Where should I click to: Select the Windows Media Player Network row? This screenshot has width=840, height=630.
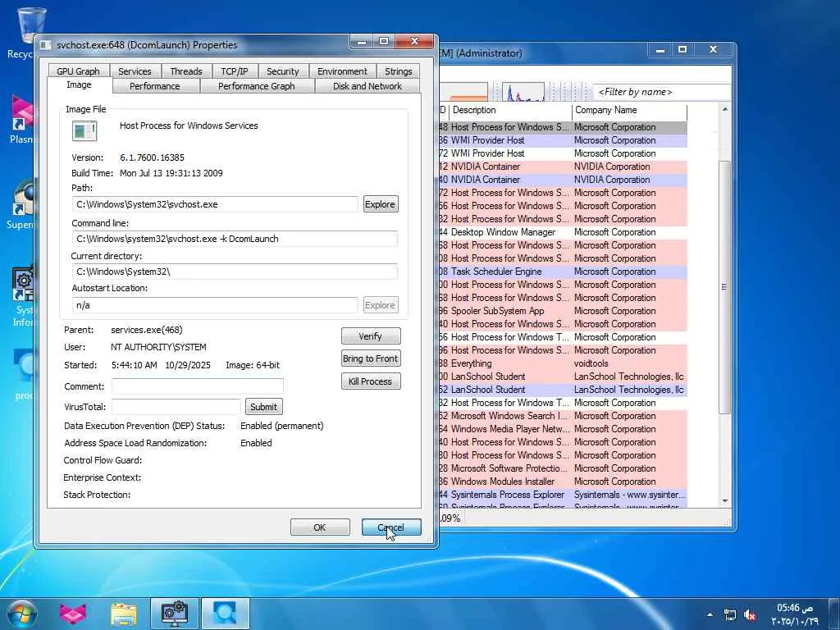click(x=563, y=429)
